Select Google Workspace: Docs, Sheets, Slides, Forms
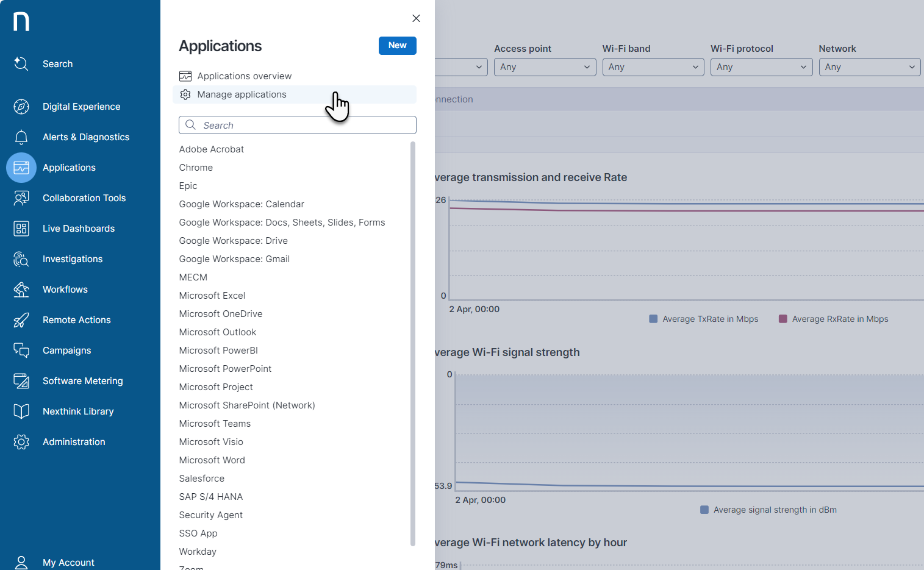The image size is (924, 570). [282, 223]
